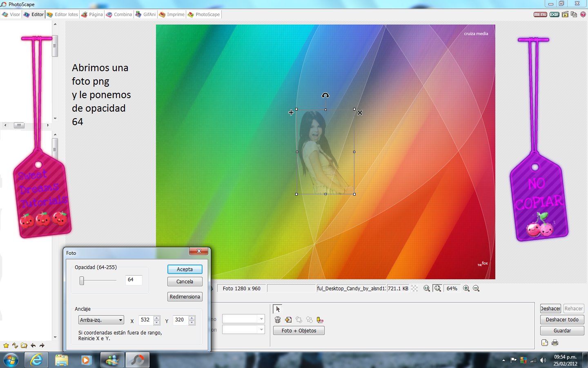Click the fit-to-window magnifier icon
588x368 pixels.
tap(438, 289)
